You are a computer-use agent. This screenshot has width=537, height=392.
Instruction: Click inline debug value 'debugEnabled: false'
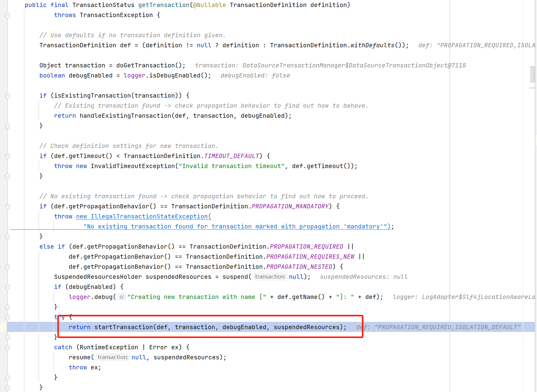coord(255,76)
